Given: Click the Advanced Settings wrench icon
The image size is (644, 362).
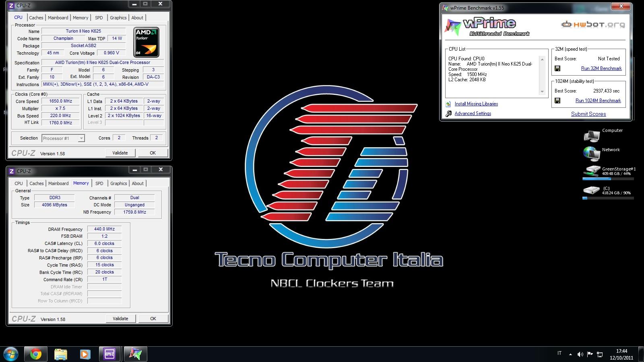Looking at the screenshot, I should tap(448, 114).
